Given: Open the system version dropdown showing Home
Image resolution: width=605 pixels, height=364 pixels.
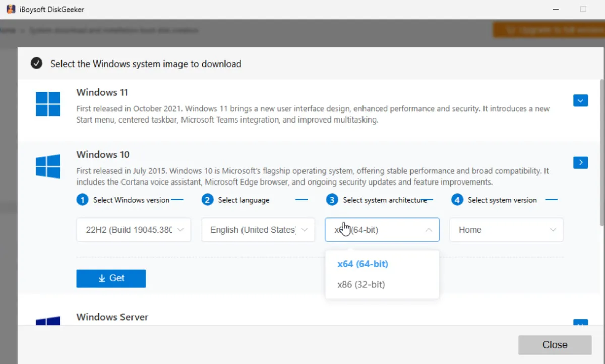Looking at the screenshot, I should [x=506, y=230].
